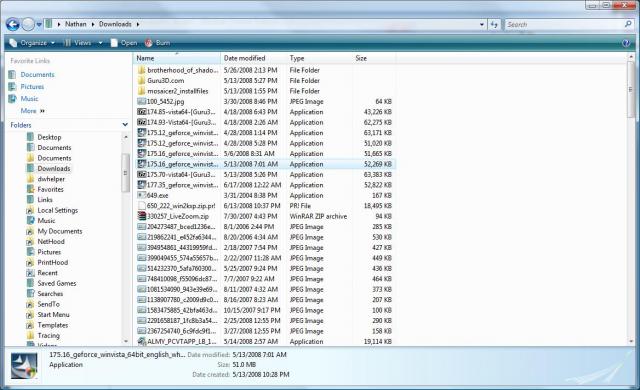640x390 pixels.
Task: Select the 175.70-vista64 application icon
Action: (x=142, y=175)
